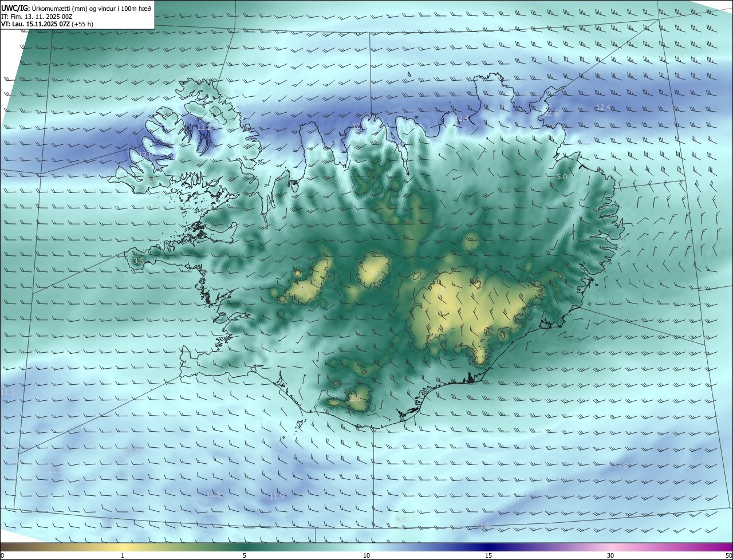Image resolution: width=733 pixels, height=560 pixels.
Task: Click the 30 tick on the color scale
Action: click(x=610, y=555)
